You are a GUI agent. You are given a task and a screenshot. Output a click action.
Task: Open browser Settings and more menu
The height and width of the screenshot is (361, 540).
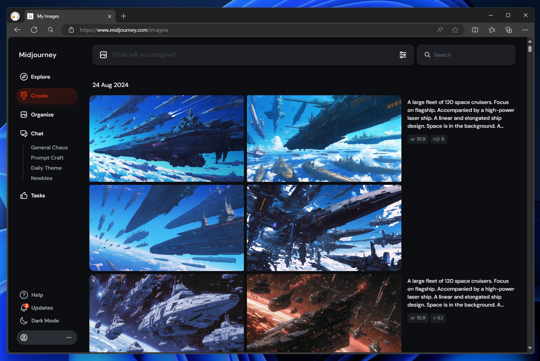pos(525,30)
